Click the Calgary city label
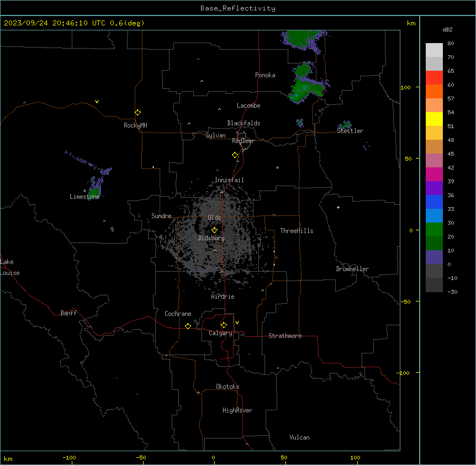The image size is (476, 465). [220, 333]
